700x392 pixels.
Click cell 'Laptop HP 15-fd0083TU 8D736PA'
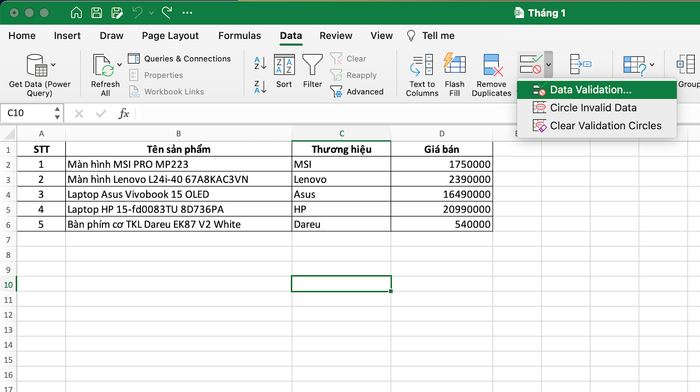(x=179, y=209)
